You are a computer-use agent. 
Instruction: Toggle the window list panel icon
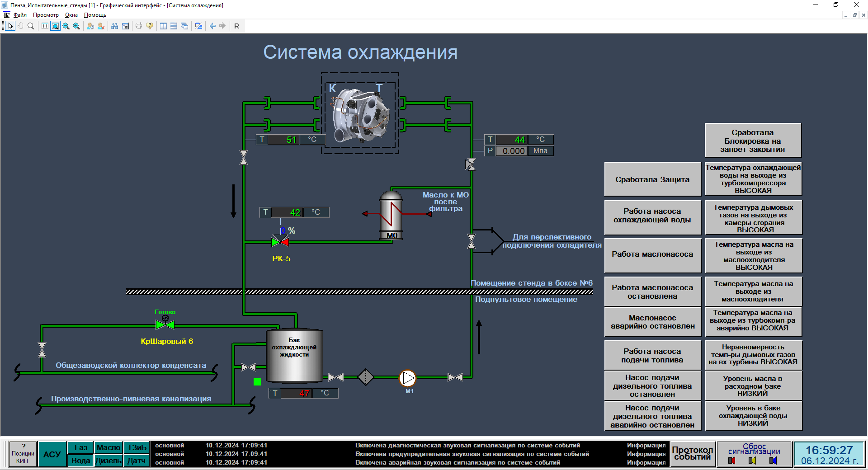tap(198, 26)
